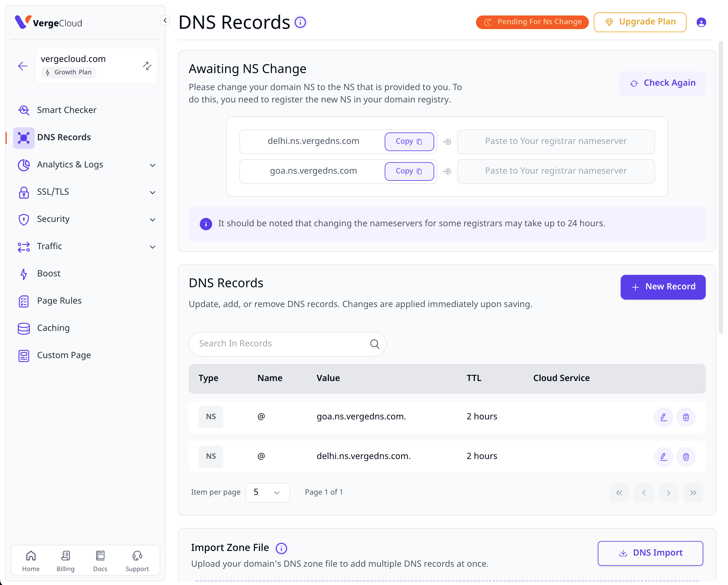This screenshot has height=585, width=728.
Task: Click the DNS Import button
Action: (650, 553)
